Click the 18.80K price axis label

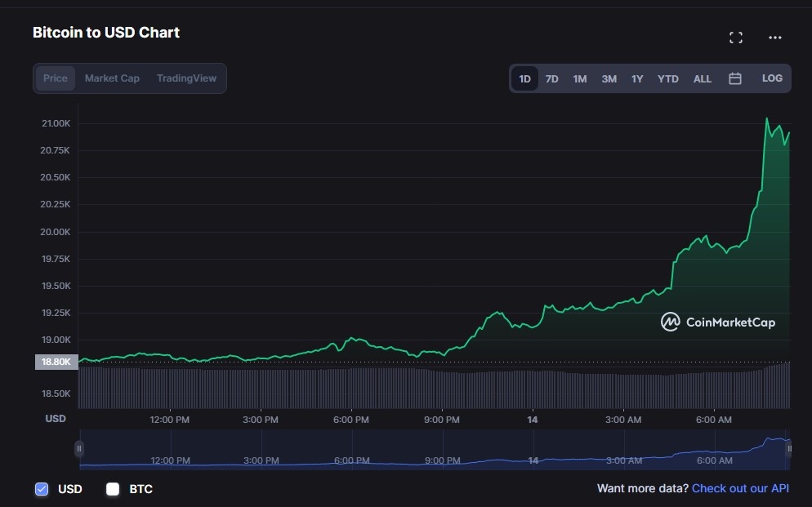click(x=55, y=361)
